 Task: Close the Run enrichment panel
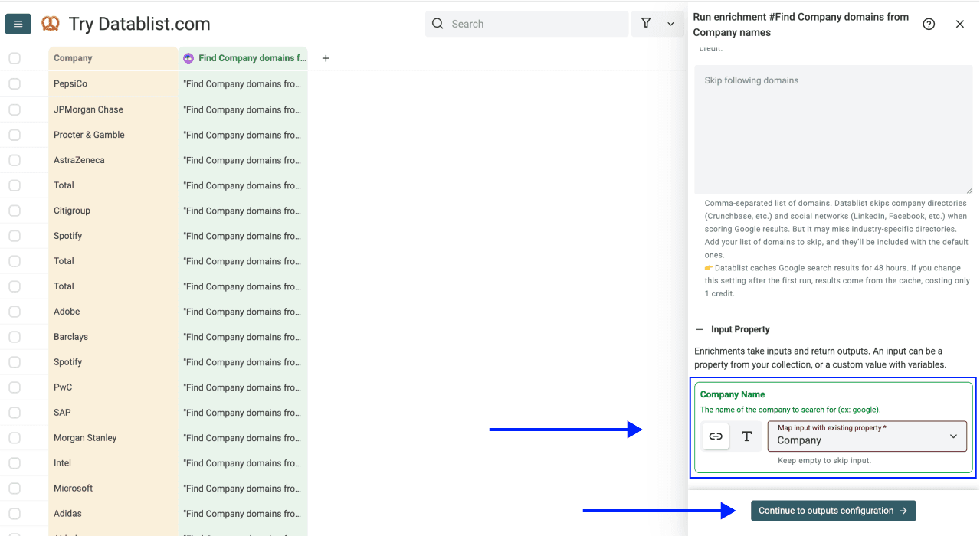point(959,24)
